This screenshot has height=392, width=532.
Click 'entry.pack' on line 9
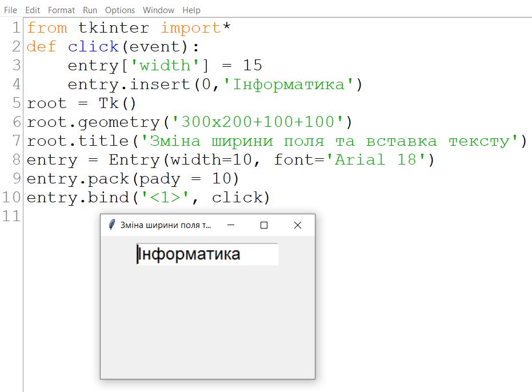tap(78, 179)
